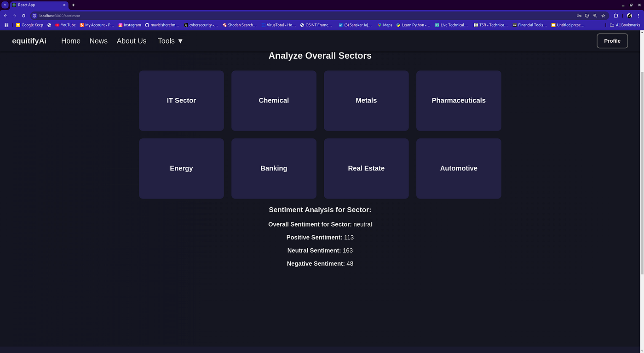Image resolution: width=644 pixels, height=353 pixels.
Task: Select the Chemical sector card
Action: click(x=274, y=101)
